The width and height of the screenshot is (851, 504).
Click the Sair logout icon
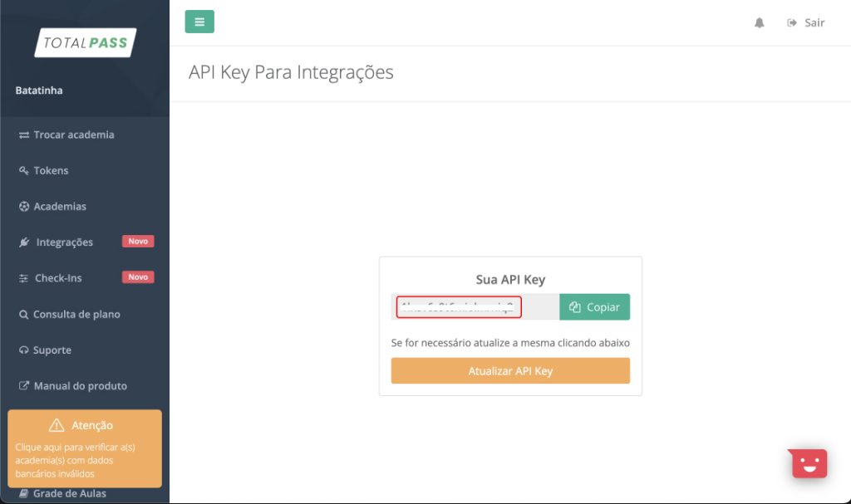pos(792,22)
